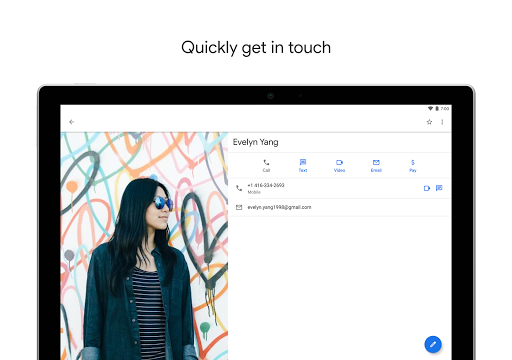This screenshot has height=360, width=512.
Task: Tap the blue edit pencil button
Action: (x=433, y=344)
